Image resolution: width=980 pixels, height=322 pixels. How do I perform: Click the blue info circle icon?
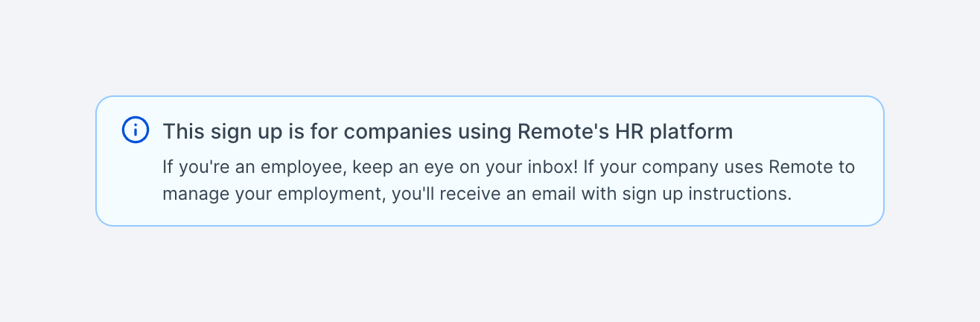click(x=135, y=130)
